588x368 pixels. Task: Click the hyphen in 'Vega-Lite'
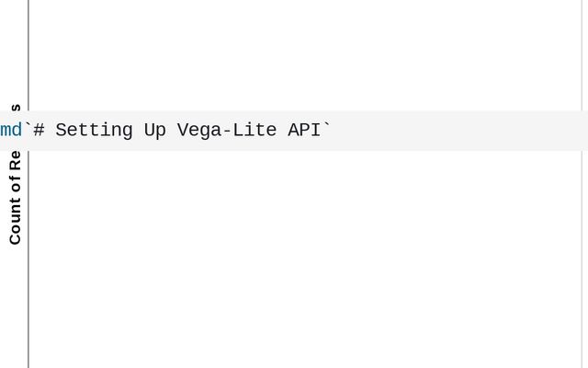click(x=226, y=131)
